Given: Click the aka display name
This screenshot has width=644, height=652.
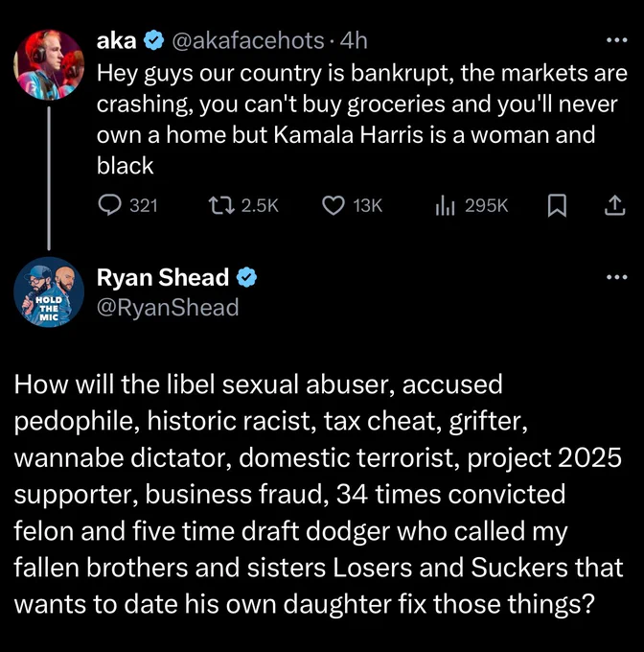Looking at the screenshot, I should 117,40.
